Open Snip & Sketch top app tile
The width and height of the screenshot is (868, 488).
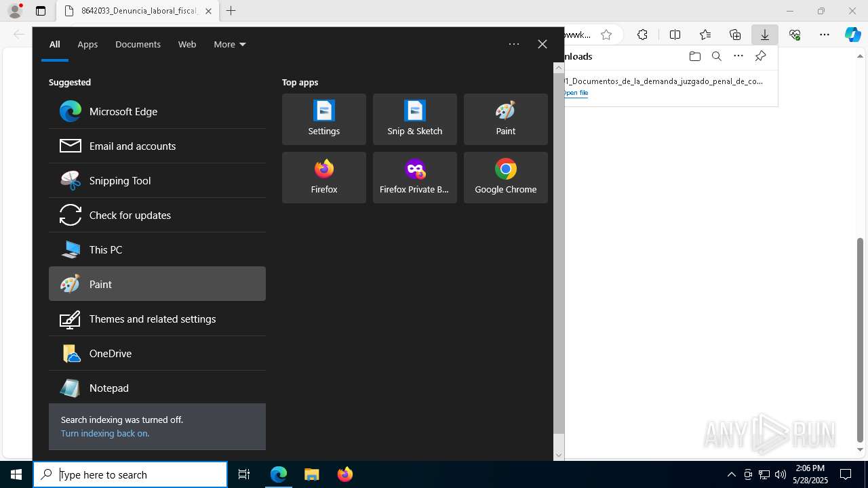click(415, 119)
